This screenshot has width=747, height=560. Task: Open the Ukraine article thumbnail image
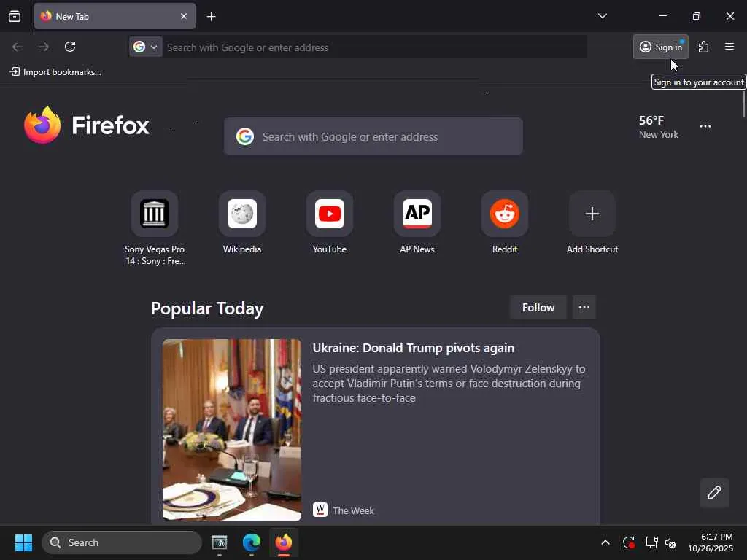click(232, 430)
